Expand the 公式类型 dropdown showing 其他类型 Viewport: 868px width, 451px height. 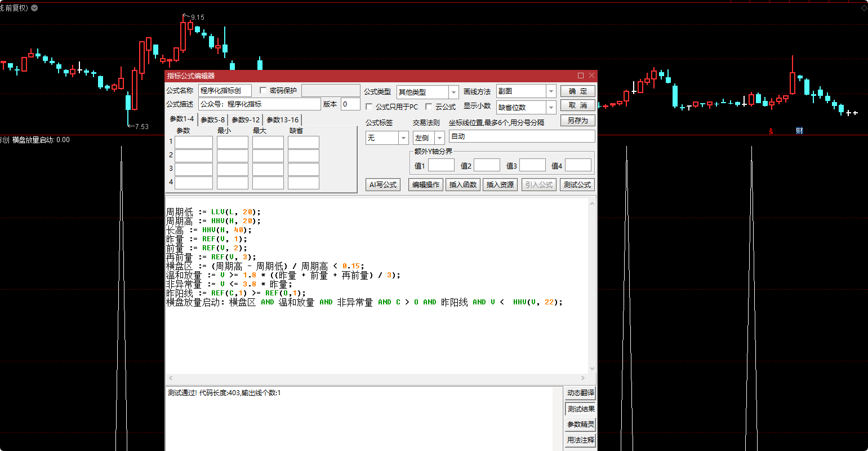(453, 92)
